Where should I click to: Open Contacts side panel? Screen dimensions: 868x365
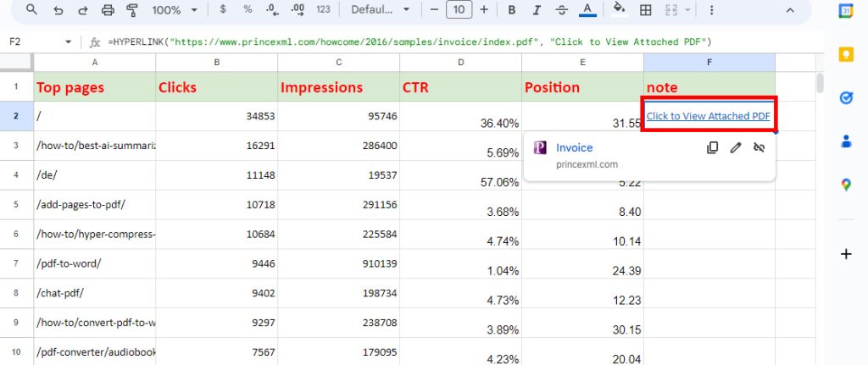tap(846, 141)
